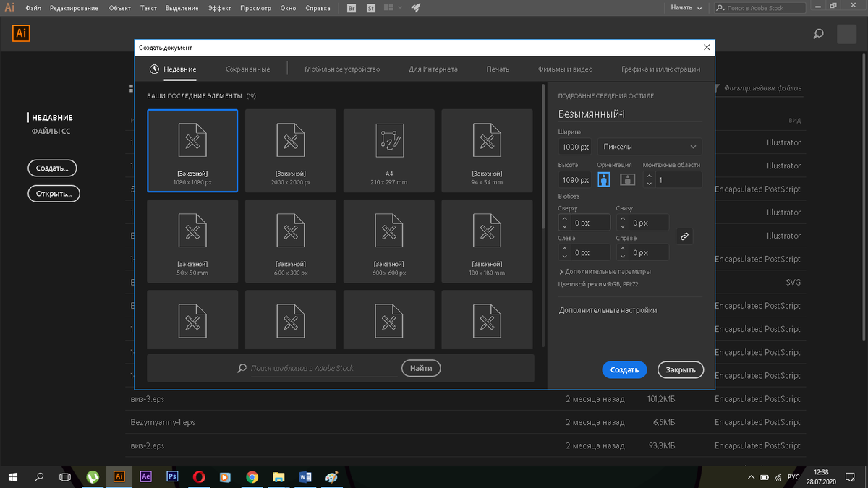Screen dimensions: 868x488
Task: Click Дополнительные настройки link
Action: 608,310
